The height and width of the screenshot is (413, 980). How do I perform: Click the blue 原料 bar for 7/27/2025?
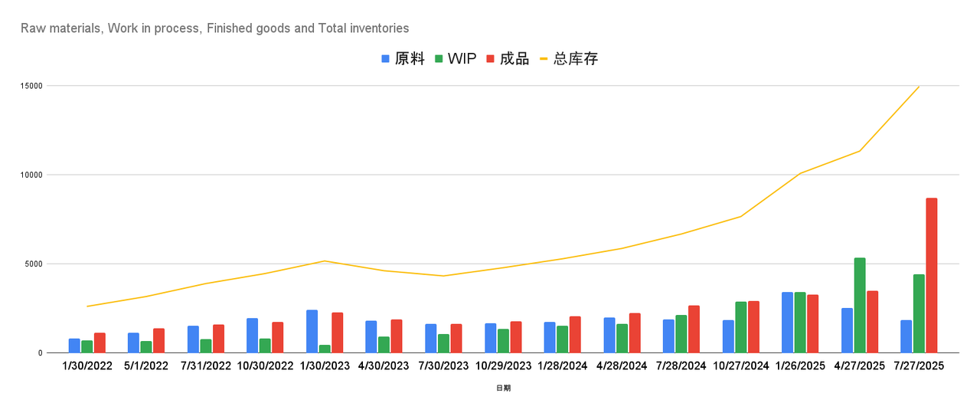(x=906, y=336)
